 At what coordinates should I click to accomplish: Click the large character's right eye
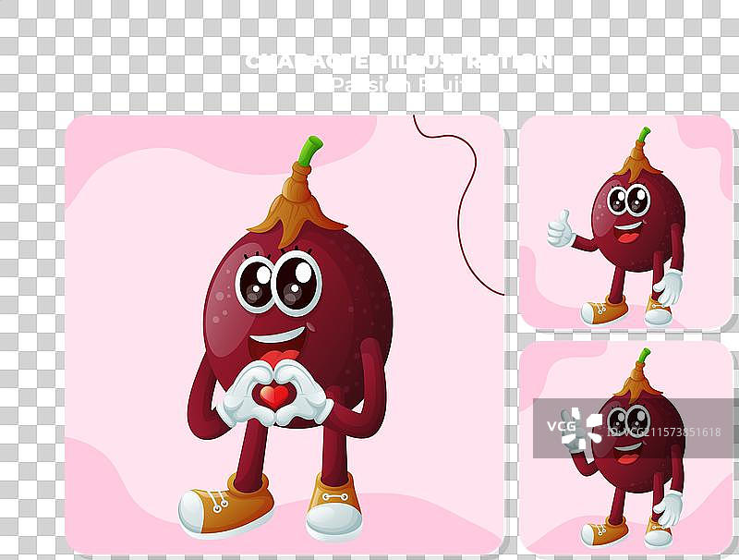[x=297, y=279]
